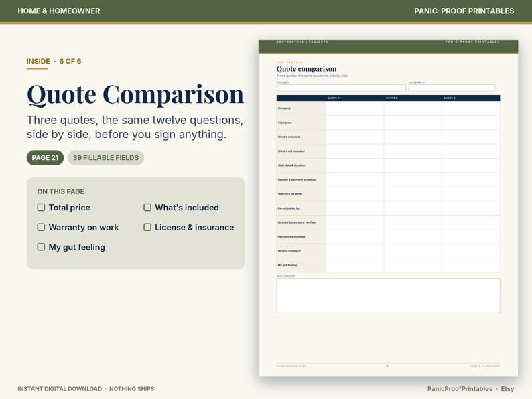
Task: Click the NOTHING SHIPS footer text
Action: (x=131, y=389)
